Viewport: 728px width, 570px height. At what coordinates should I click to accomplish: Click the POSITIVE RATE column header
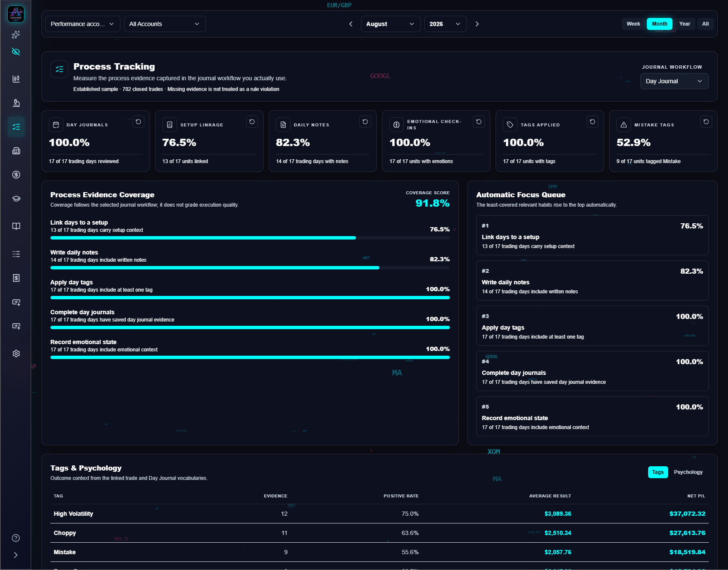tap(401, 496)
